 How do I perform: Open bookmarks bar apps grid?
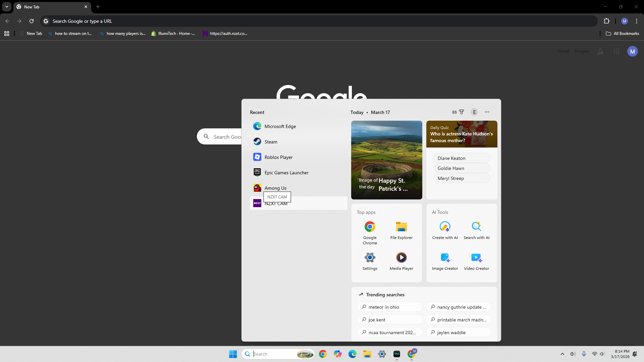click(x=7, y=34)
